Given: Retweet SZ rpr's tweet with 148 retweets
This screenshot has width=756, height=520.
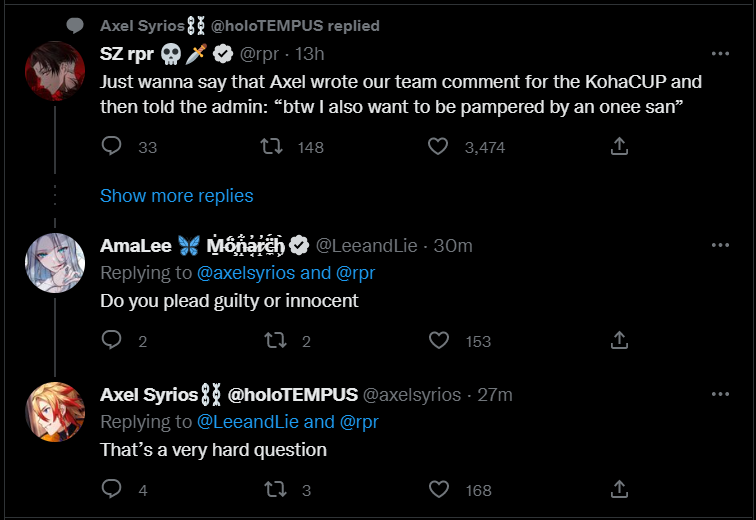Looking at the screenshot, I should (x=271, y=146).
